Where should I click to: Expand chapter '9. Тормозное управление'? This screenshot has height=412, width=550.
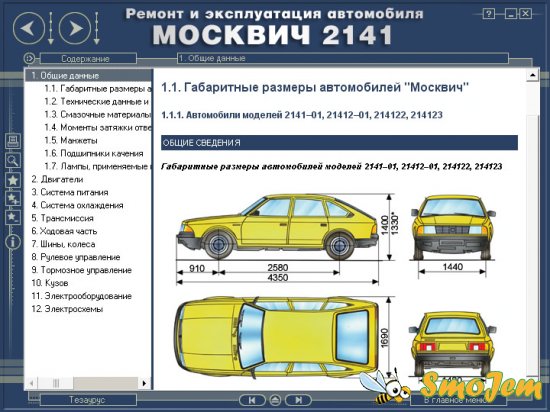click(81, 270)
